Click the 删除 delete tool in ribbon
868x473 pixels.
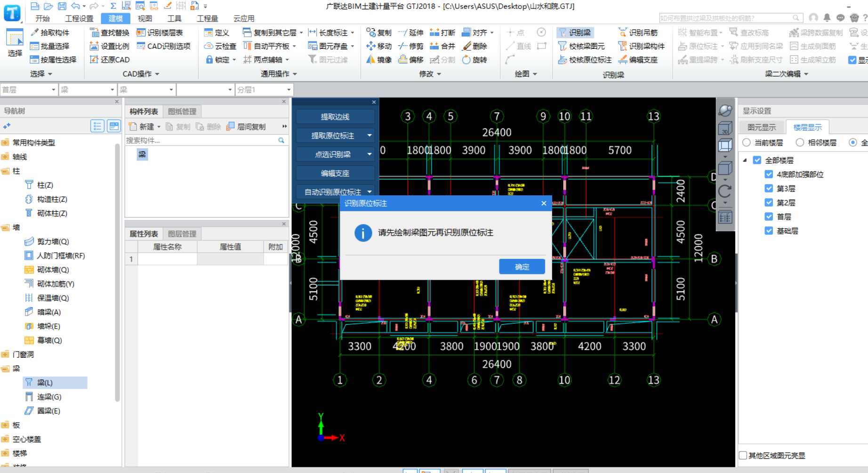(x=474, y=46)
